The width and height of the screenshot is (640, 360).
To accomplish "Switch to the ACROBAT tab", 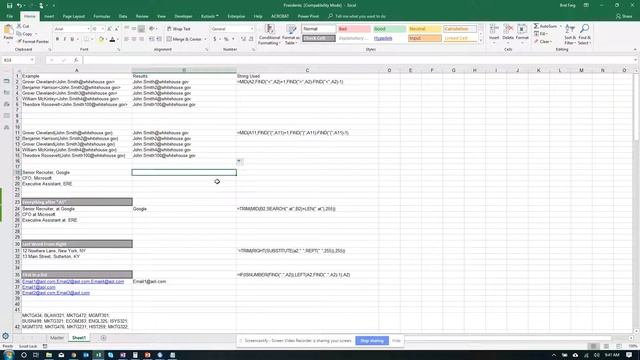I will click(280, 16).
